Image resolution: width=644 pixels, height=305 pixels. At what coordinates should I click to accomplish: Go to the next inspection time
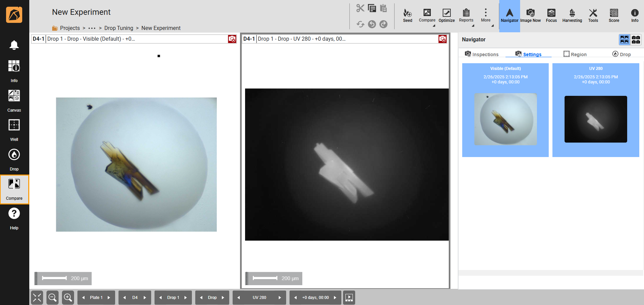pos(335,298)
